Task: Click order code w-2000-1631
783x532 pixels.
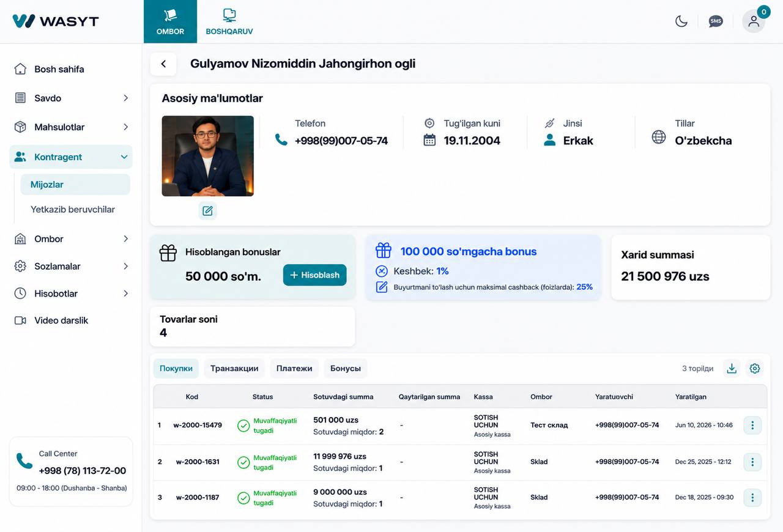Action: coord(198,462)
